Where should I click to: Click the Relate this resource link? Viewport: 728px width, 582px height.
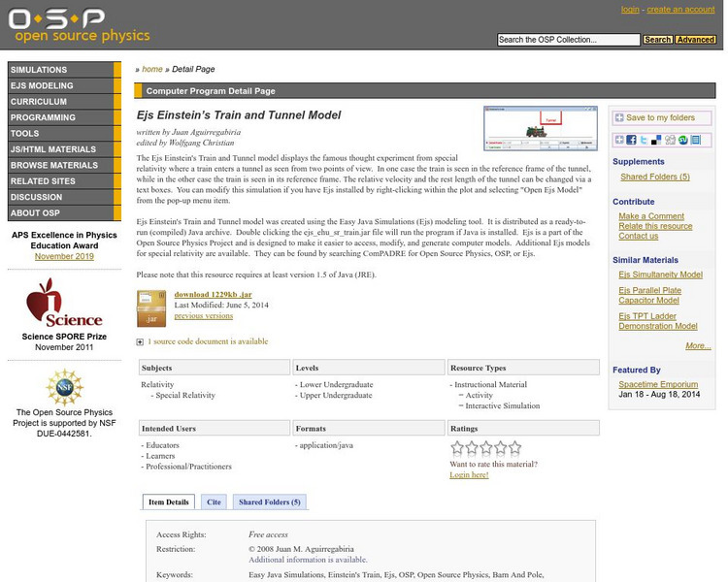click(655, 226)
